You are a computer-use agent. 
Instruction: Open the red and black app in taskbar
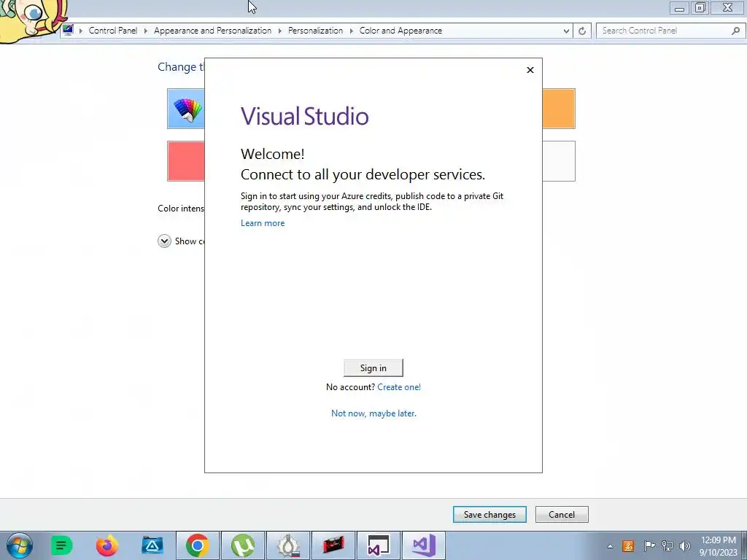point(333,545)
